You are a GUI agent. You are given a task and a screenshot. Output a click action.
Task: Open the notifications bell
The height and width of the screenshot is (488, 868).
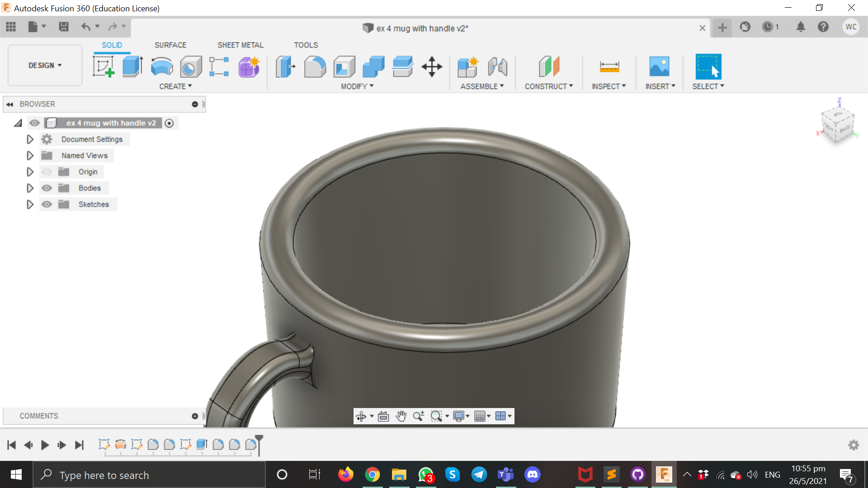click(x=801, y=27)
